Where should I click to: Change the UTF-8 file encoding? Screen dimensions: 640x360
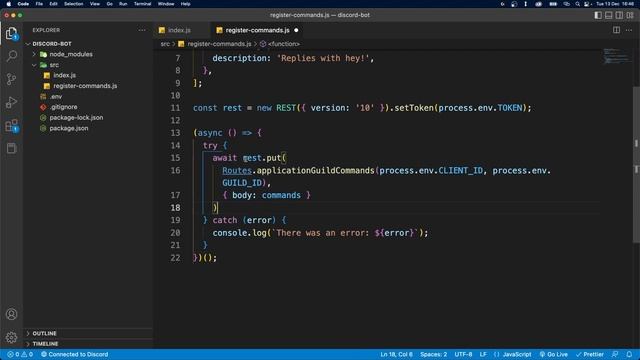[463, 354]
